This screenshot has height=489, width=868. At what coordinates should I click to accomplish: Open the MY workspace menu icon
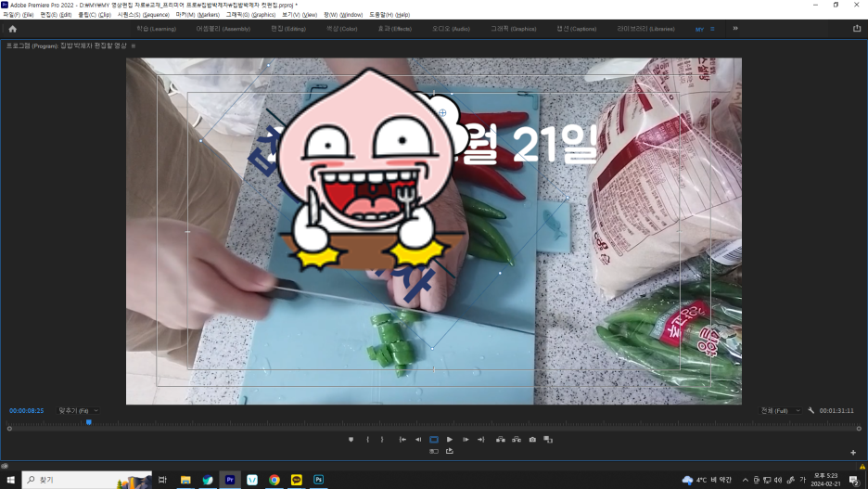click(x=712, y=29)
